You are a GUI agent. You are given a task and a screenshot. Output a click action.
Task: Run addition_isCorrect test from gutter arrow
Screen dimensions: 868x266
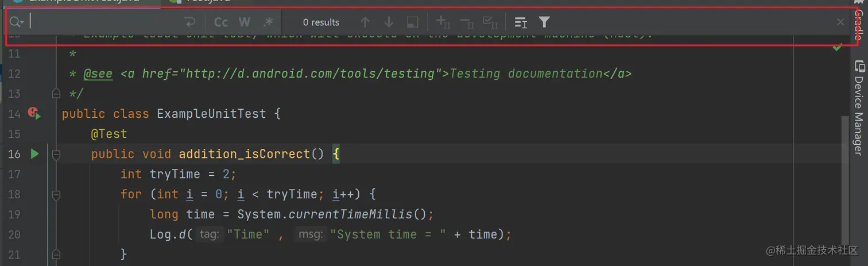[x=34, y=154]
